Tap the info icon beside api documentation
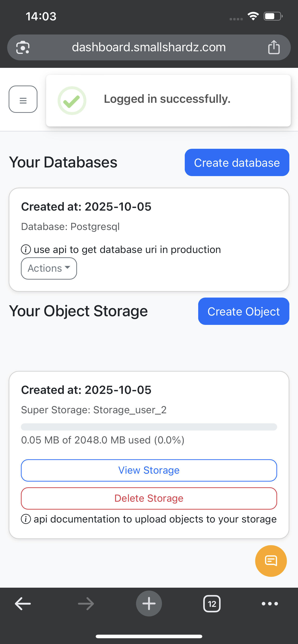This screenshot has height=644, width=298. click(x=26, y=519)
